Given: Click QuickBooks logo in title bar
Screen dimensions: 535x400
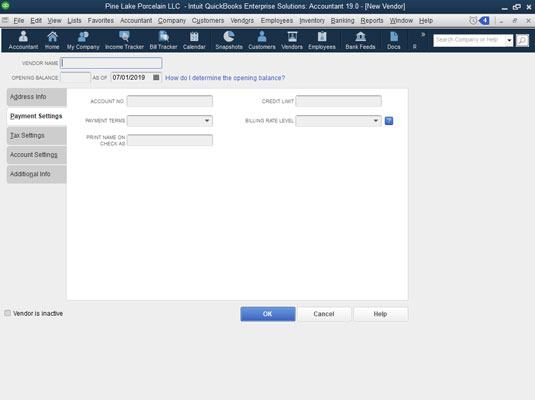Looking at the screenshot, I should [5, 5].
